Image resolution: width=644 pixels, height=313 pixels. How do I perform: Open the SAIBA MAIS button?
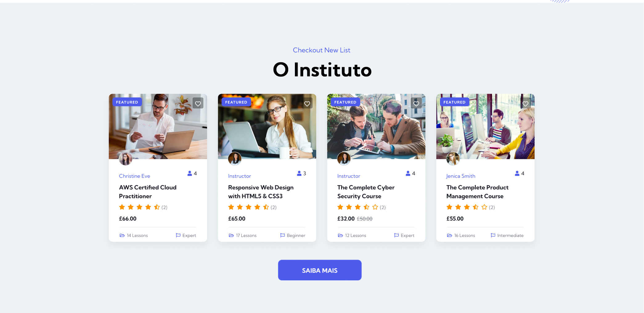pyautogui.click(x=320, y=270)
